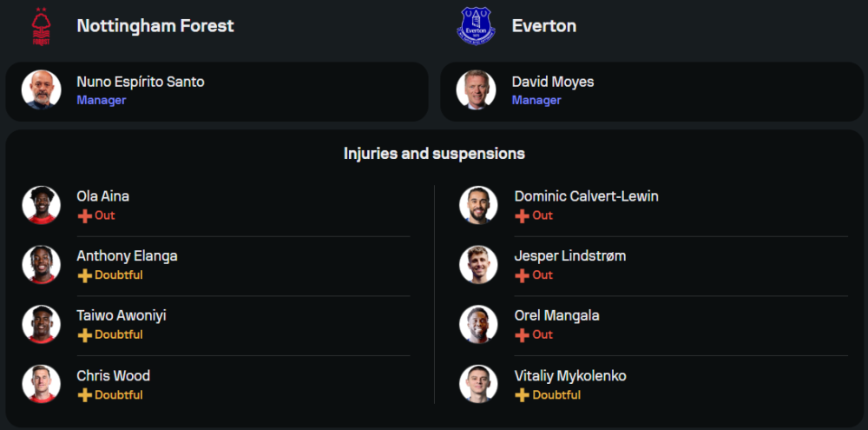This screenshot has width=868, height=430.
Task: Click the red injury cross under Dominic Calvert-Lewin
Action: (x=523, y=215)
